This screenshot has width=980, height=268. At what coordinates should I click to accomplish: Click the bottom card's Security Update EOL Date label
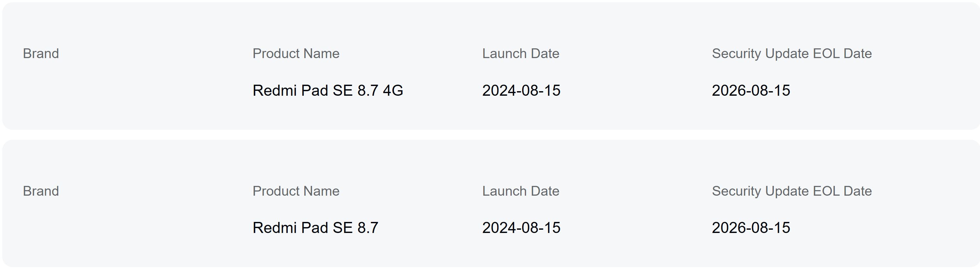point(792,191)
